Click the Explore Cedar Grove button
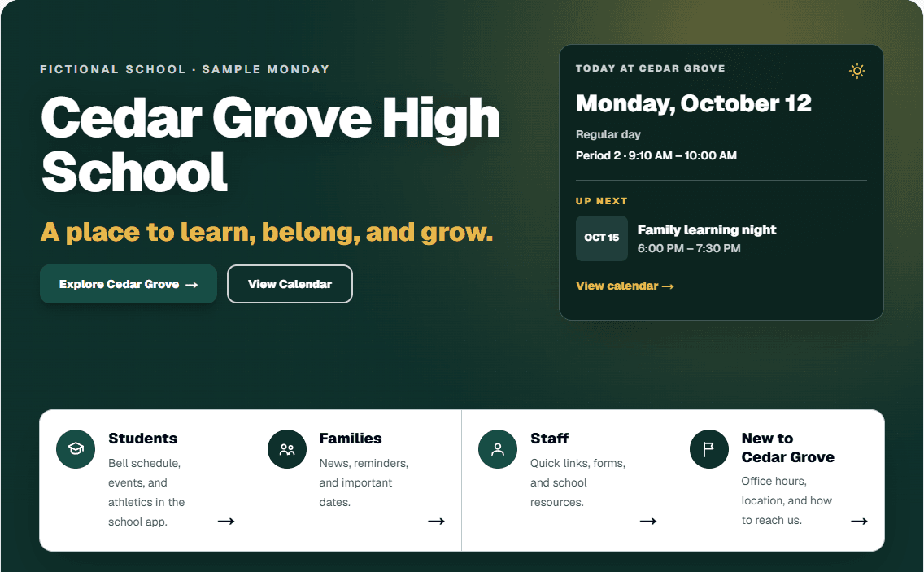Screen dimensions: 924x572 tap(129, 284)
